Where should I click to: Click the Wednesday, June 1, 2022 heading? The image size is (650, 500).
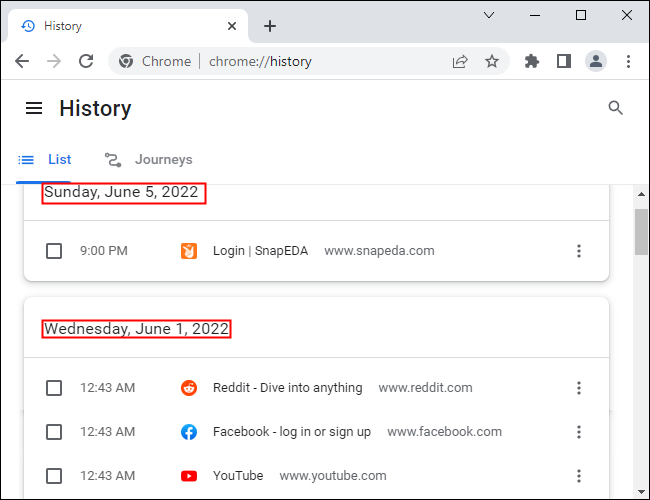(x=136, y=329)
